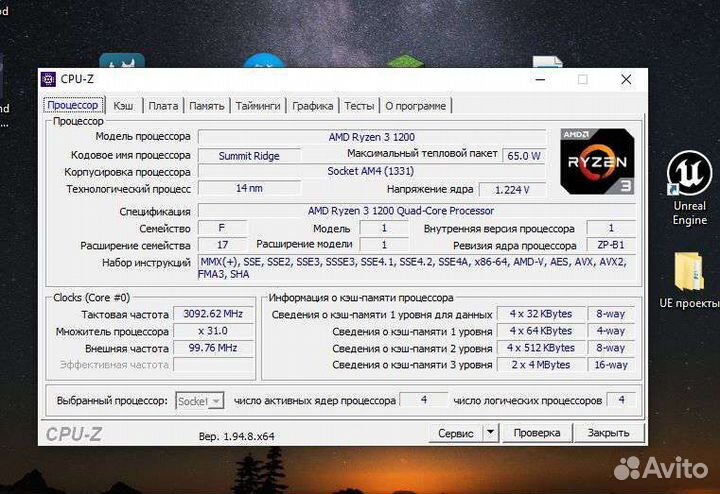
Task: Open the Плата tab
Action: pyautogui.click(x=163, y=106)
